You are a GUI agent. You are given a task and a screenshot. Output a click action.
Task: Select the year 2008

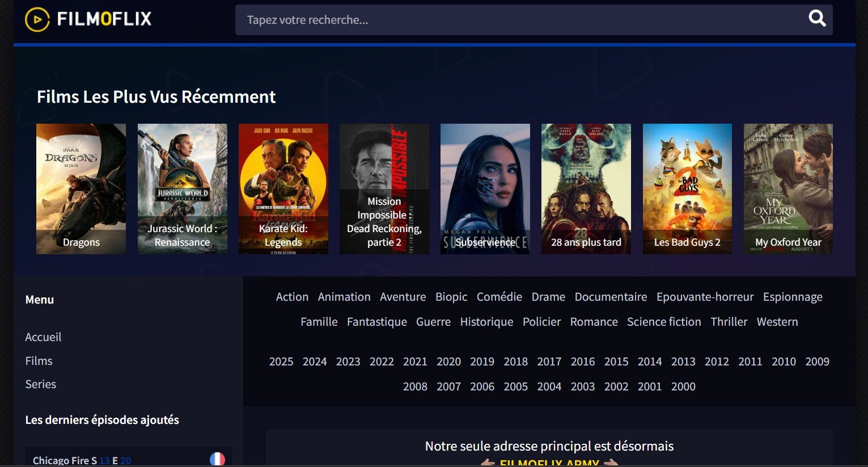click(x=415, y=386)
